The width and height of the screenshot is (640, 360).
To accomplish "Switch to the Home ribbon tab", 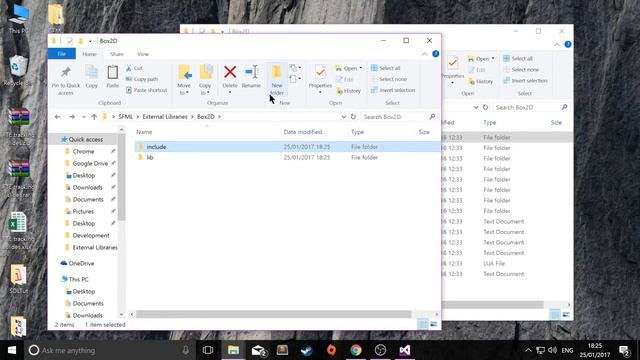I will 89,54.
